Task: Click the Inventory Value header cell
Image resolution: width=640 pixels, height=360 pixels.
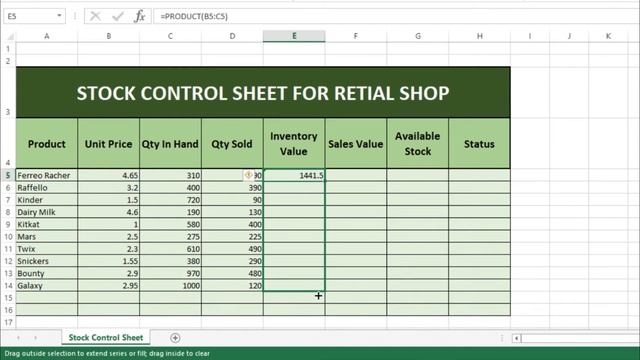Action: pyautogui.click(x=294, y=144)
